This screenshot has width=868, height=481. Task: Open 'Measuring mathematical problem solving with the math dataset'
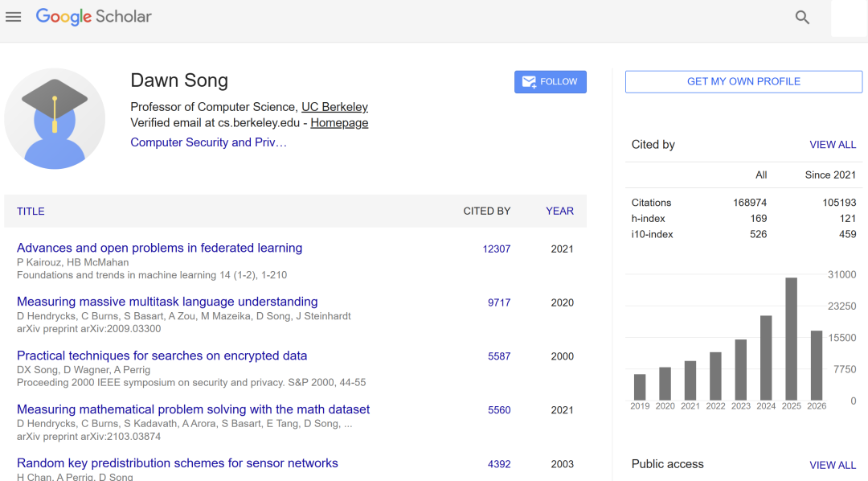pos(193,409)
